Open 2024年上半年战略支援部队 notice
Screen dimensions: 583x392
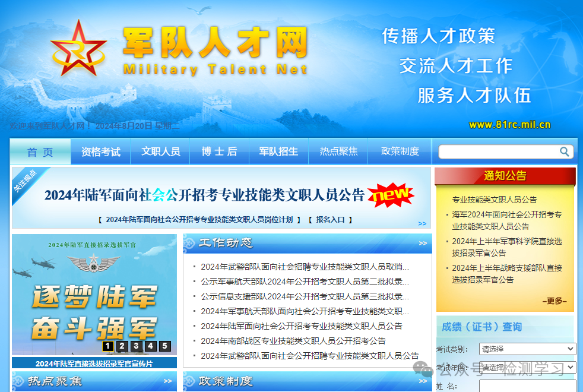click(507, 274)
